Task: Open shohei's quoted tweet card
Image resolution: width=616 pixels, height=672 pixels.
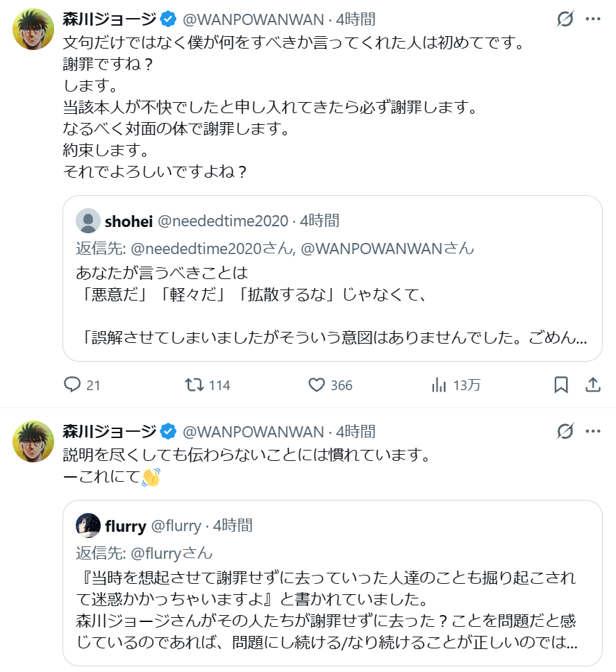Action: [332, 305]
